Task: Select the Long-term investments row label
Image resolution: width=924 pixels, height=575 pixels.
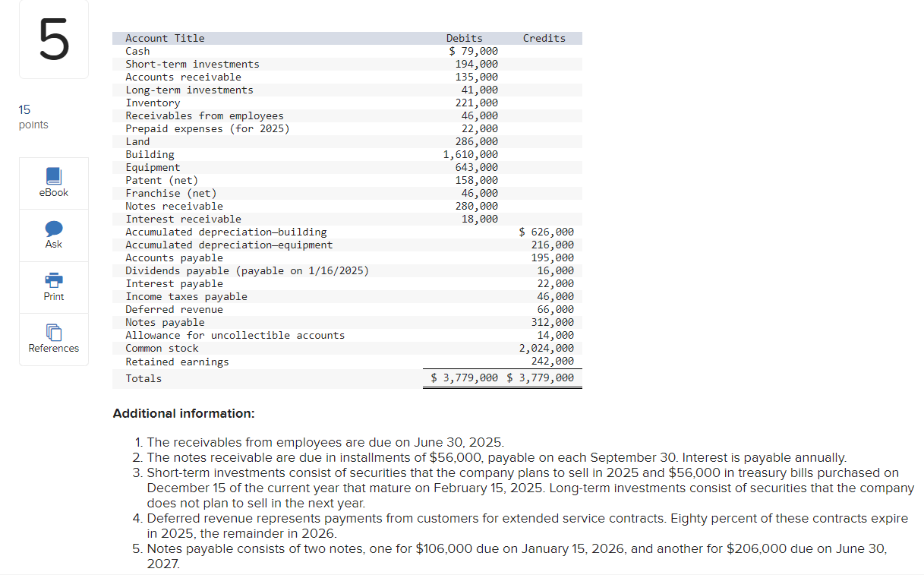Action: (189, 90)
